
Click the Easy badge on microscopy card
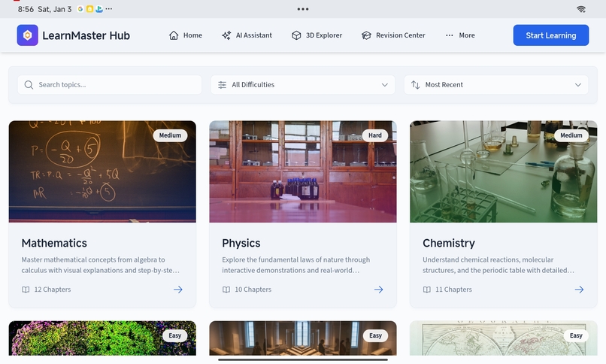tap(174, 335)
